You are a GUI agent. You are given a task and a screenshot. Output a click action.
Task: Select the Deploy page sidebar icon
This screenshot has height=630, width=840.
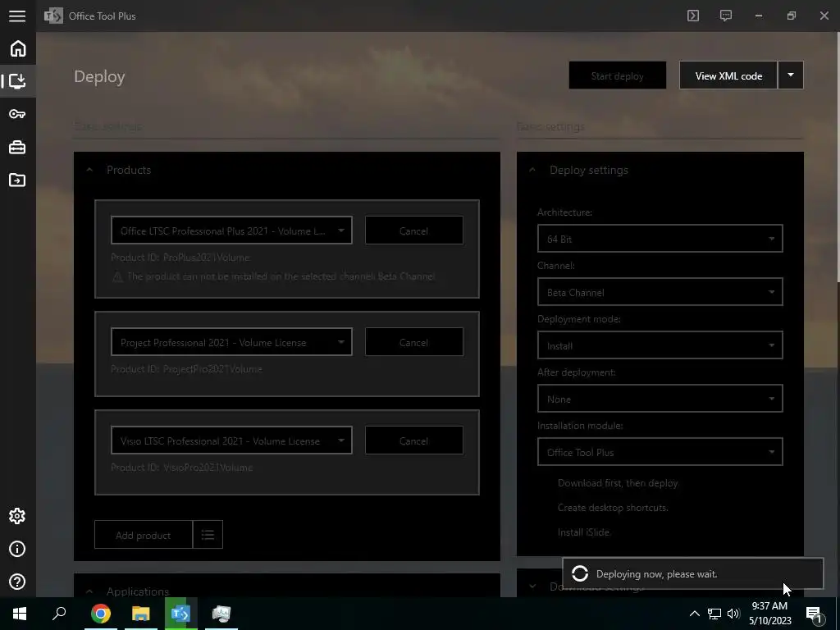click(18, 81)
